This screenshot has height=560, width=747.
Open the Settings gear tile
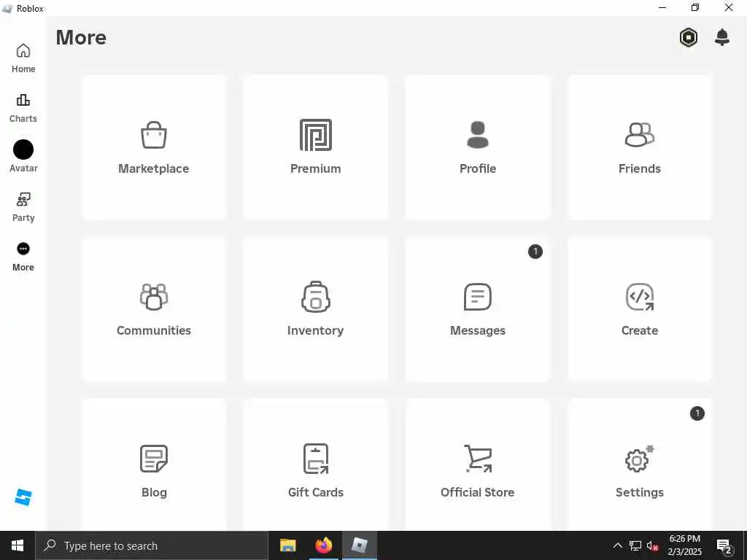(x=639, y=464)
